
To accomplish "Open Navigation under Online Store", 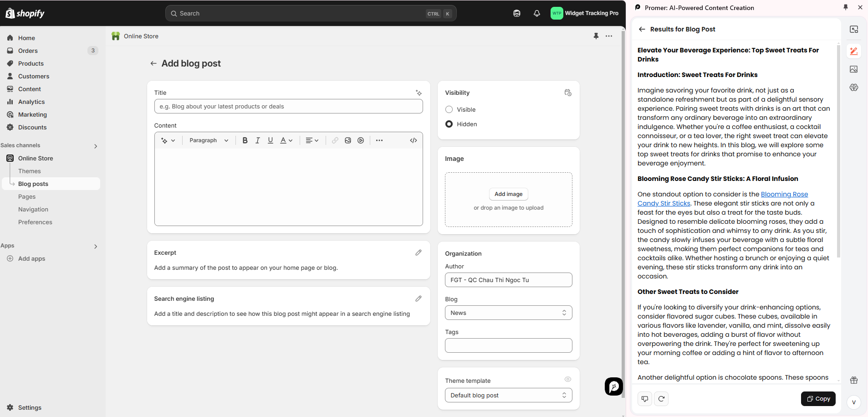I will 33,209.
